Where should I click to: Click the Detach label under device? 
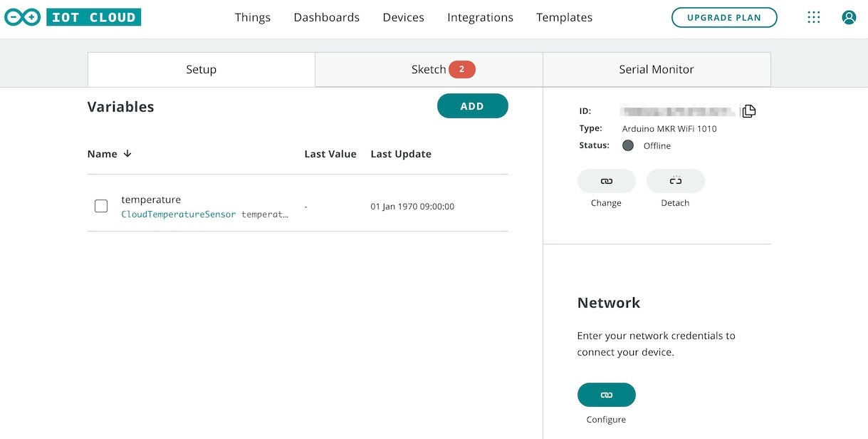pyautogui.click(x=675, y=203)
